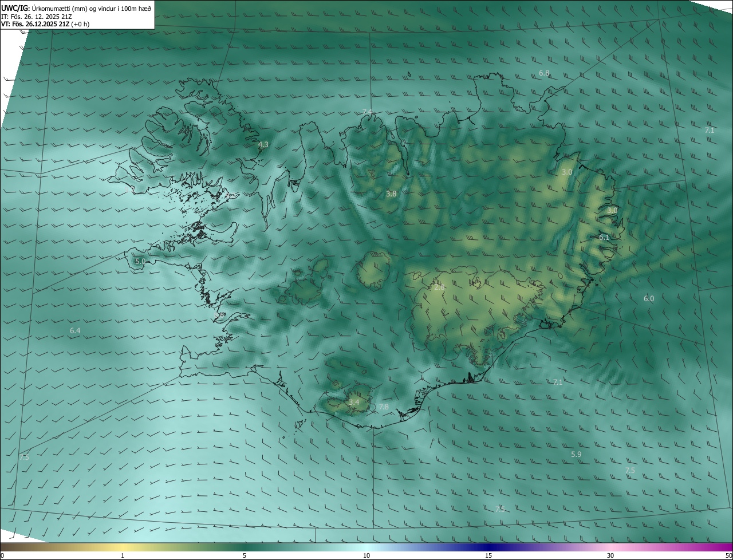The width and height of the screenshot is (733, 560).
Task: Click the 7.4 value label on the map
Action: click(367, 112)
